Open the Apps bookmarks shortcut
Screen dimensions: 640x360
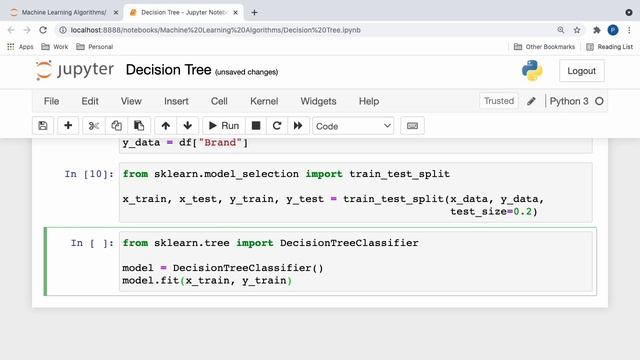20,47
